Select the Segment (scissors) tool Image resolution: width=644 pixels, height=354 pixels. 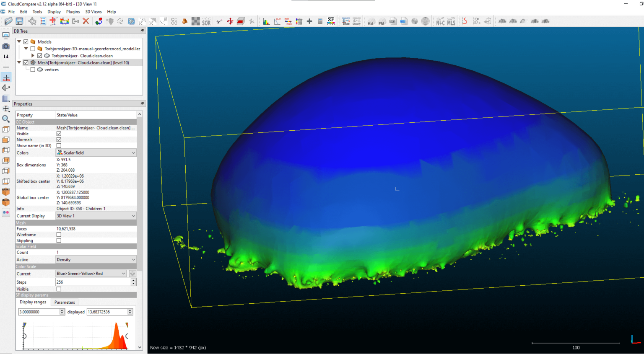click(219, 21)
